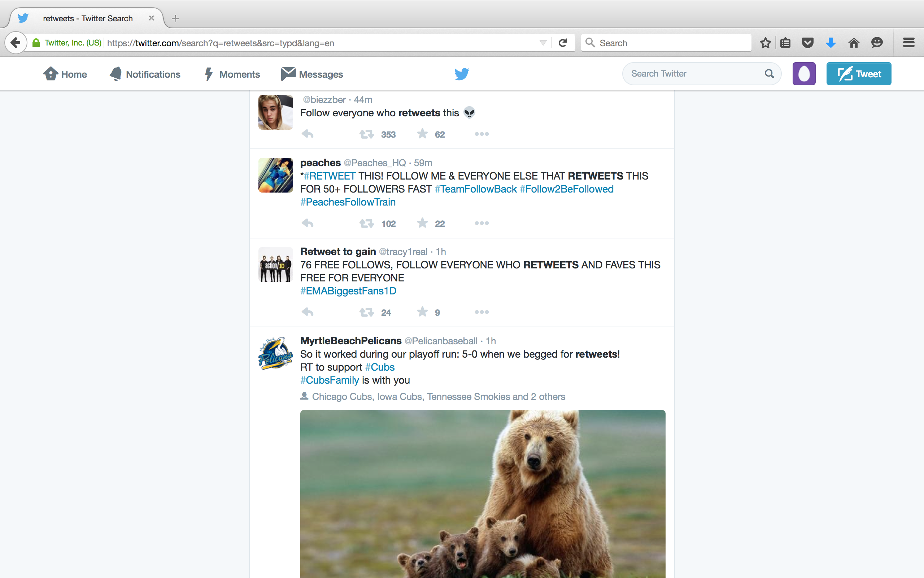The width and height of the screenshot is (924, 578).
Task: Open more options on @biezzber tweet
Action: pyautogui.click(x=481, y=134)
